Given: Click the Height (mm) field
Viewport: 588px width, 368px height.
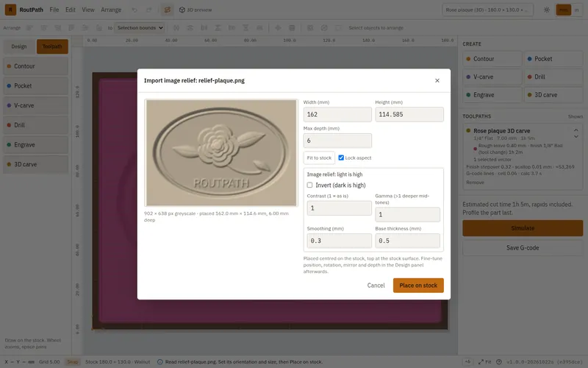Looking at the screenshot, I should (409, 115).
